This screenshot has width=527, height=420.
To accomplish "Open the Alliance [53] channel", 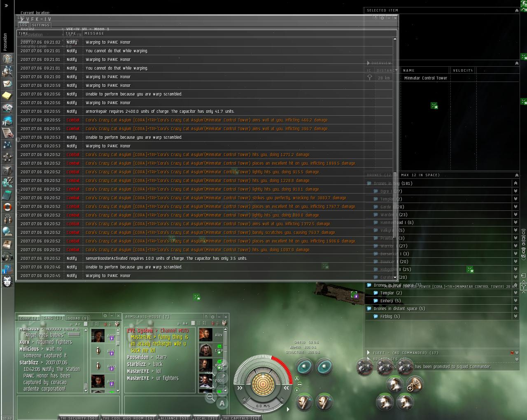I will coord(174,418).
